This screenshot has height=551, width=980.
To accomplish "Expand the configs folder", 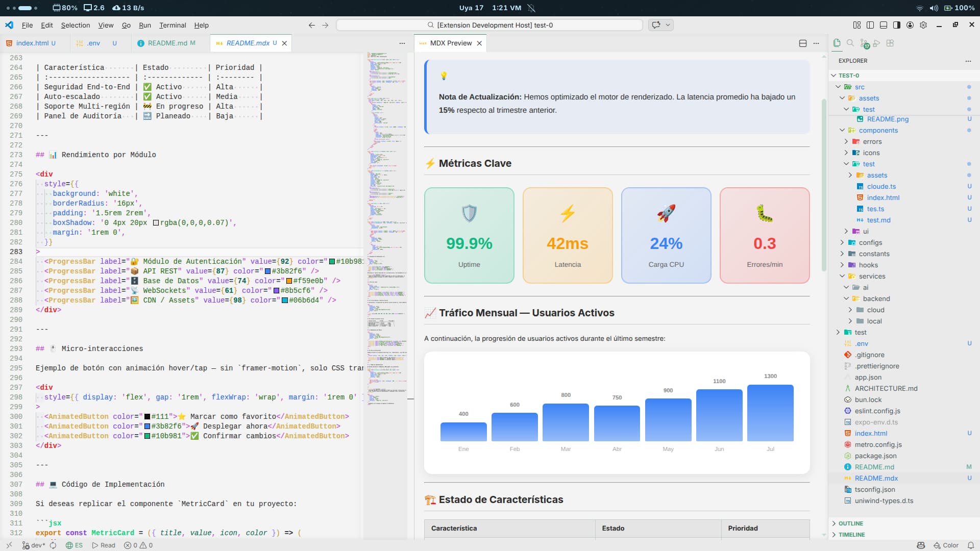I will click(870, 243).
